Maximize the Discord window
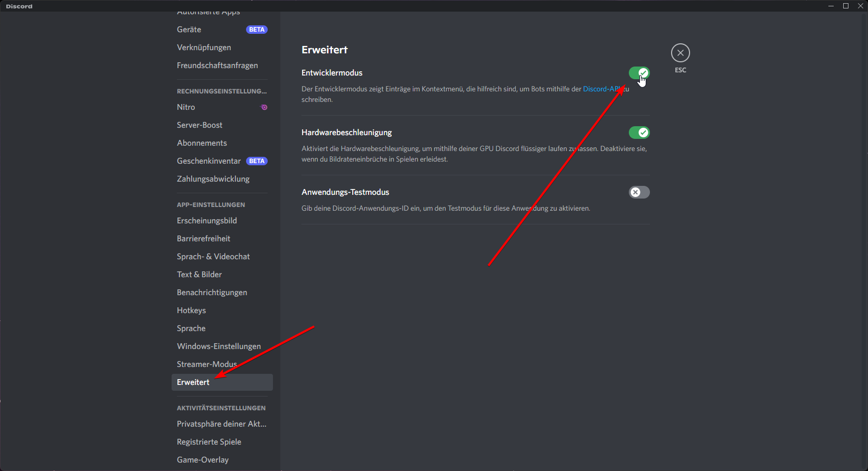This screenshot has height=471, width=868. 845,6
